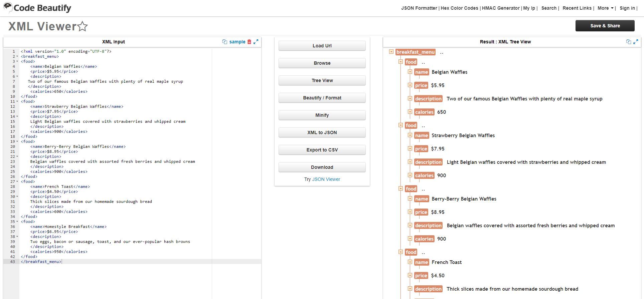Expand XML Input panel to fullscreen
Screen dimensions: 644x299
(256, 42)
